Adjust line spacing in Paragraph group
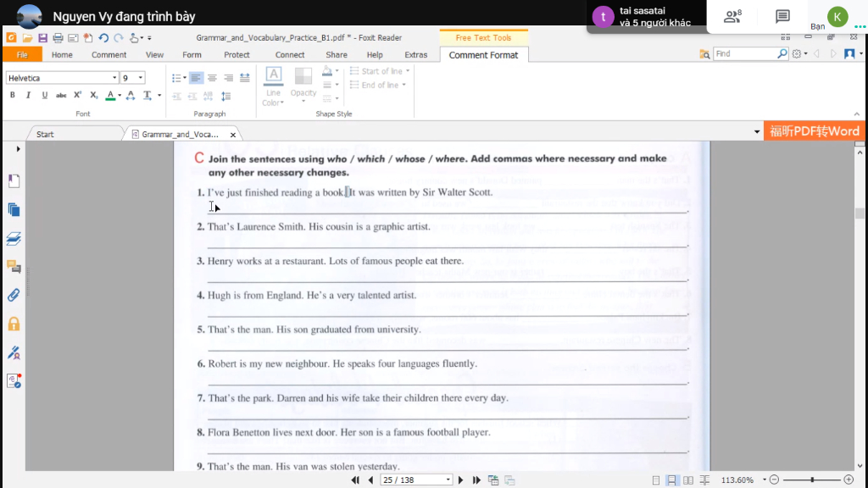868x488 pixels. (225, 97)
